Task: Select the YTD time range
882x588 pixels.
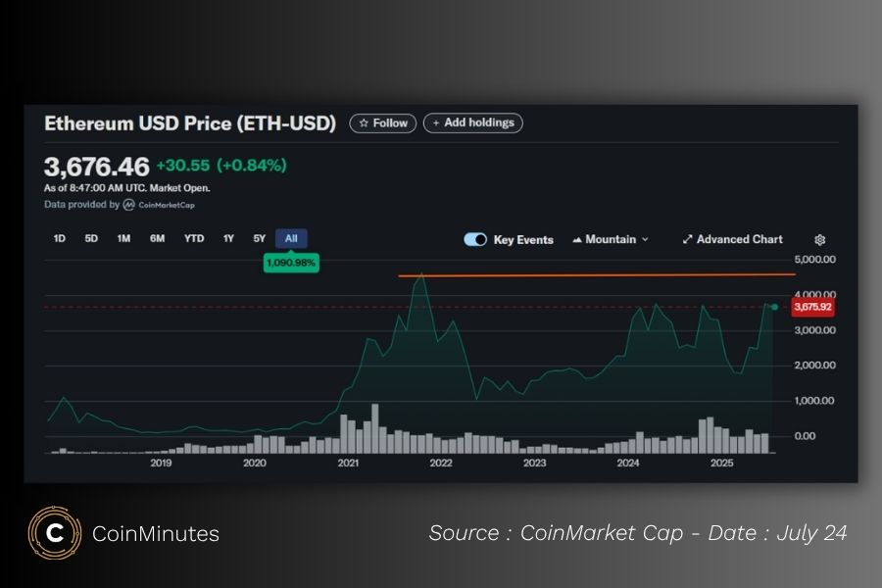Action: (x=194, y=238)
